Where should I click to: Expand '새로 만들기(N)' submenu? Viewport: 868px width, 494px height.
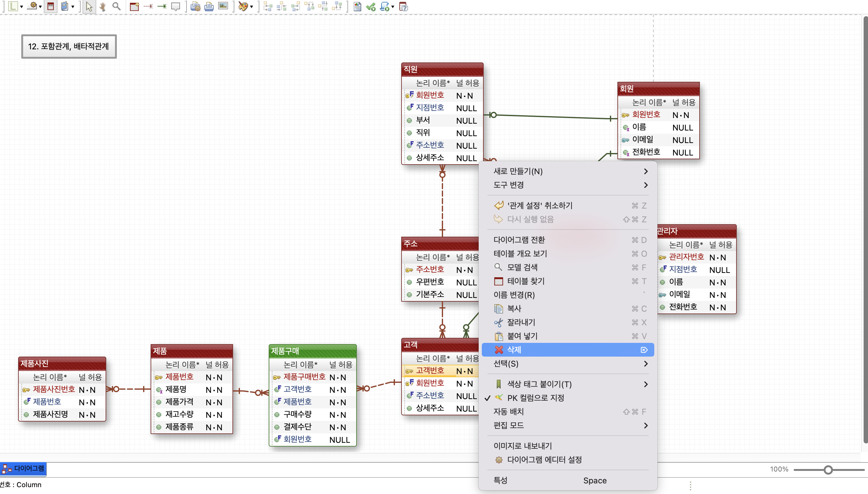tap(568, 171)
